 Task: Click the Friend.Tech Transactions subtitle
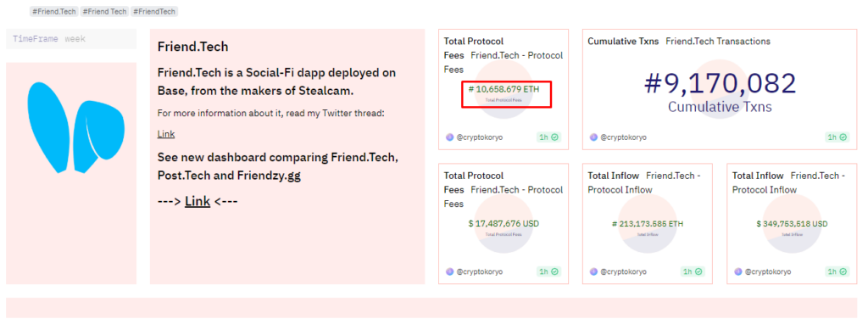(x=718, y=41)
